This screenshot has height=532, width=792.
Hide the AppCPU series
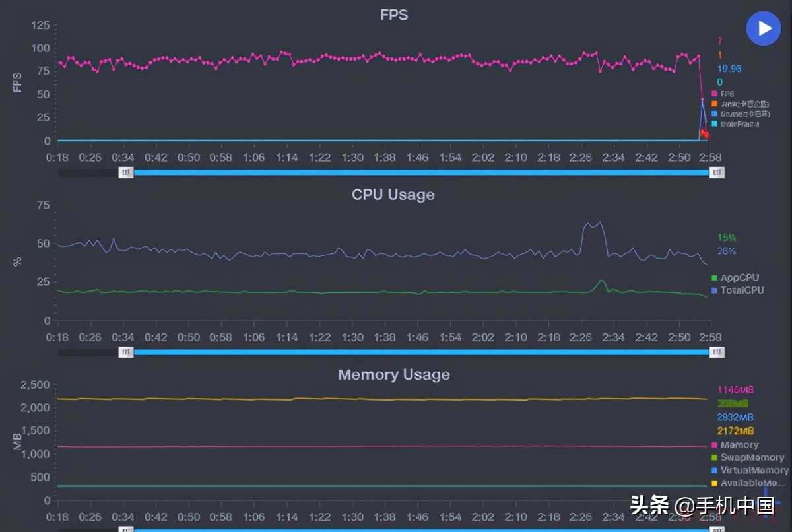tap(739, 278)
